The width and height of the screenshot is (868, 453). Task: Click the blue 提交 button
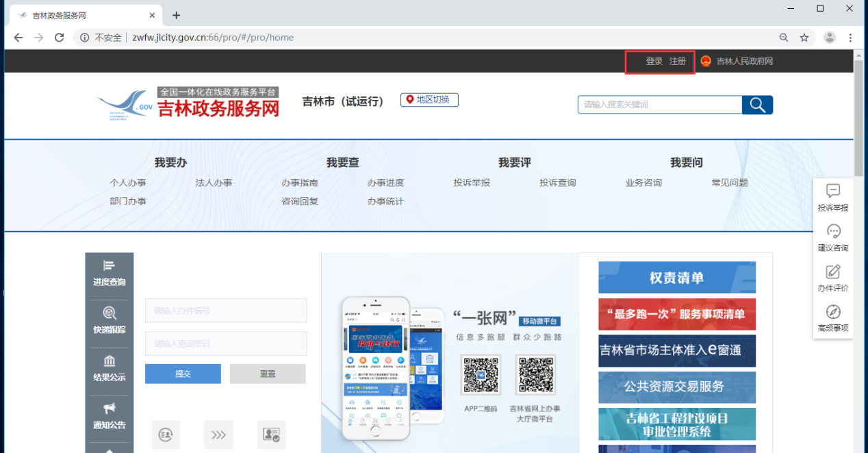tap(183, 374)
